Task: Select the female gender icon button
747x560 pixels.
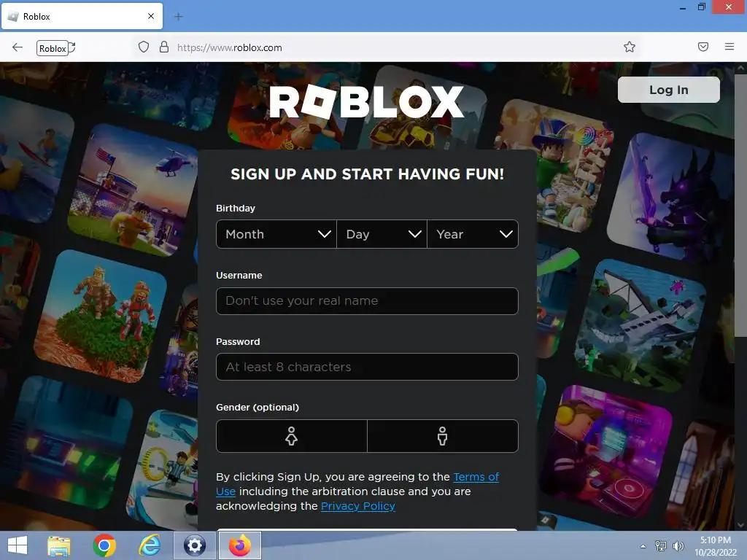Action: [x=292, y=436]
